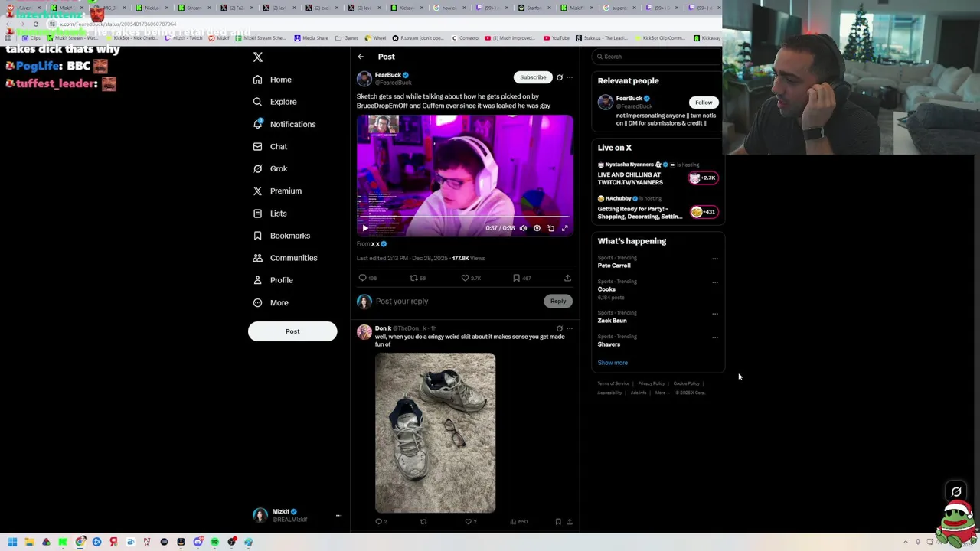Play the video
This screenshot has height=551, width=980.
[365, 228]
